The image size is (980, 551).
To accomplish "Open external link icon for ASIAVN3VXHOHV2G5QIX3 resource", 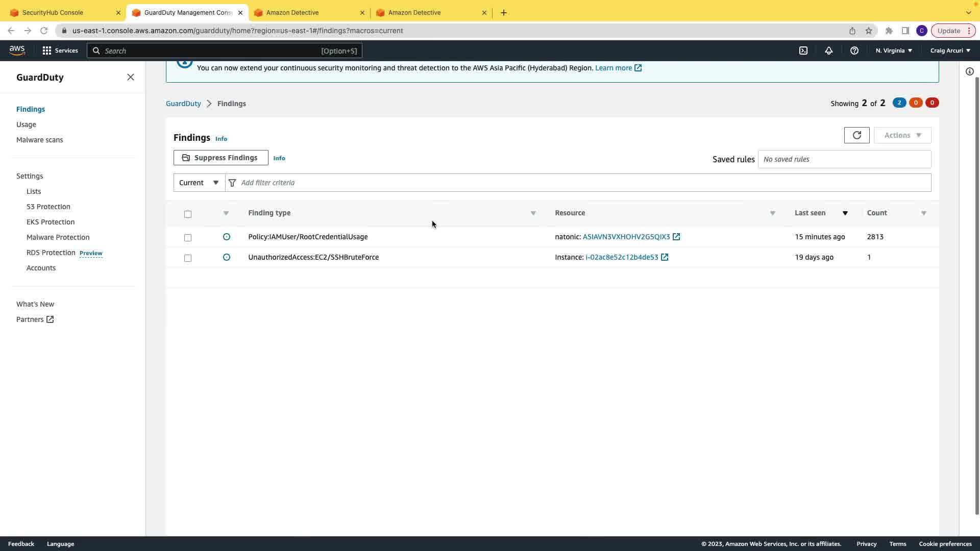I will [x=676, y=237].
